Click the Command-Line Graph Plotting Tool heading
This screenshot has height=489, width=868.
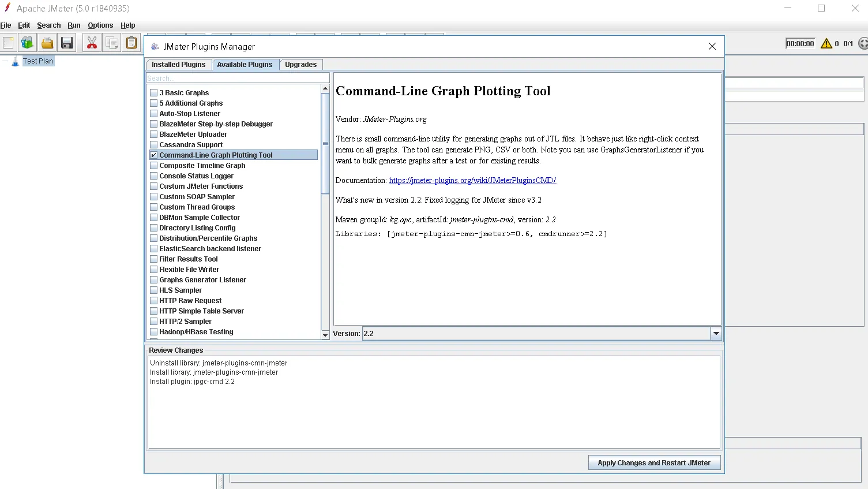click(x=443, y=91)
